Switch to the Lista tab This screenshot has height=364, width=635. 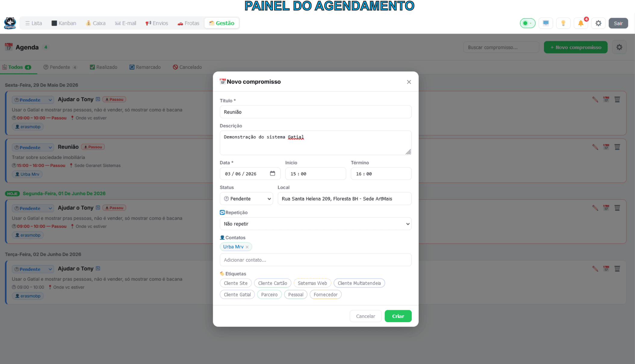[33, 23]
